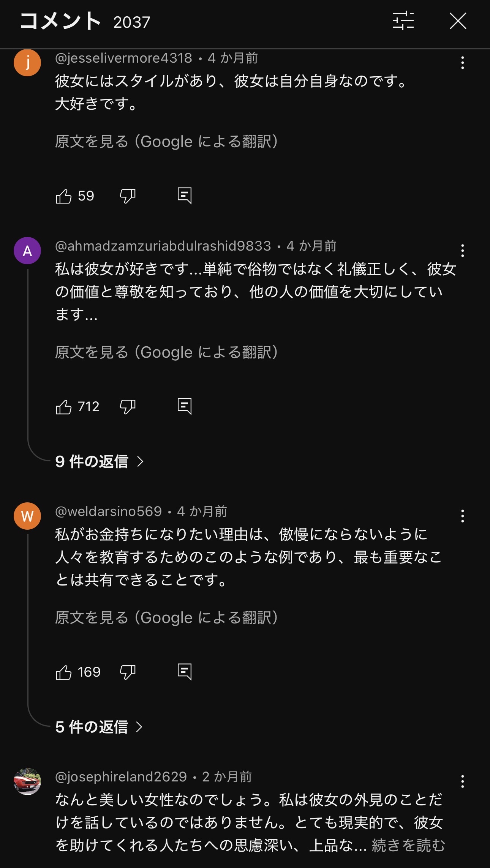Show original text of @weldarsino569 comment

tap(166, 618)
